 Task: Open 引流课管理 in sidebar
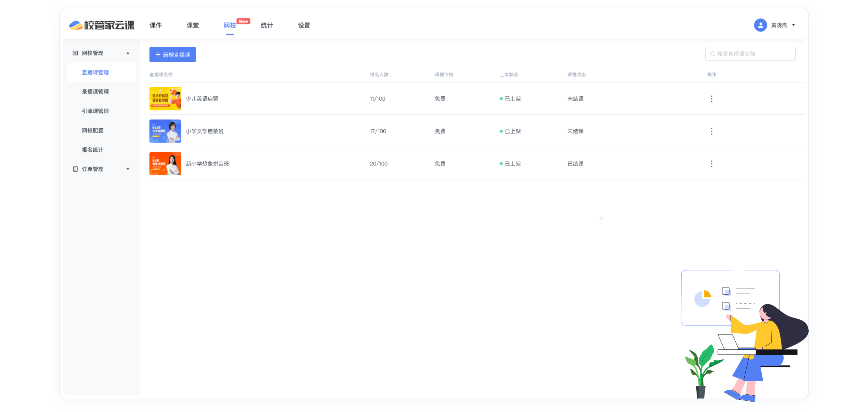[x=95, y=111]
